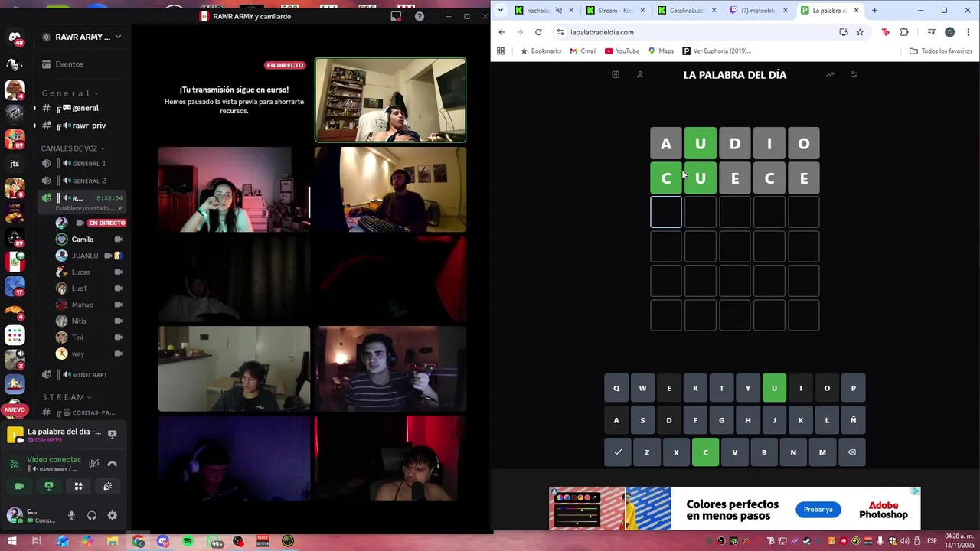The width and height of the screenshot is (980, 551).
Task: Open Discord activities launcher button
Action: pos(78,486)
